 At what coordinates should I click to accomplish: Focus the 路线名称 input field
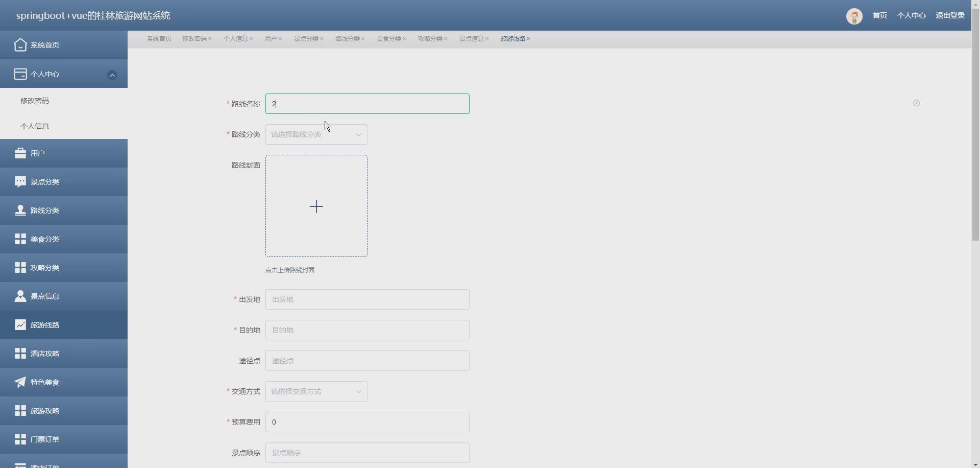367,104
